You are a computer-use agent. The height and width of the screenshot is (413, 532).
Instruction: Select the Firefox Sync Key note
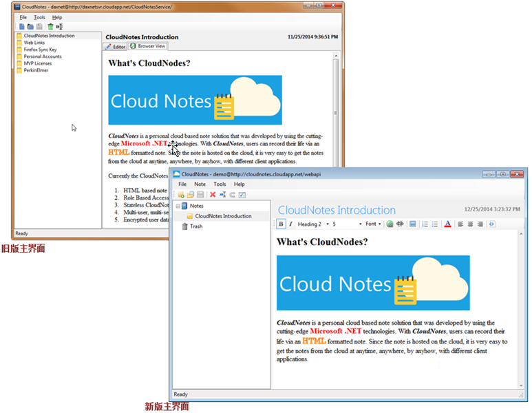tap(40, 50)
